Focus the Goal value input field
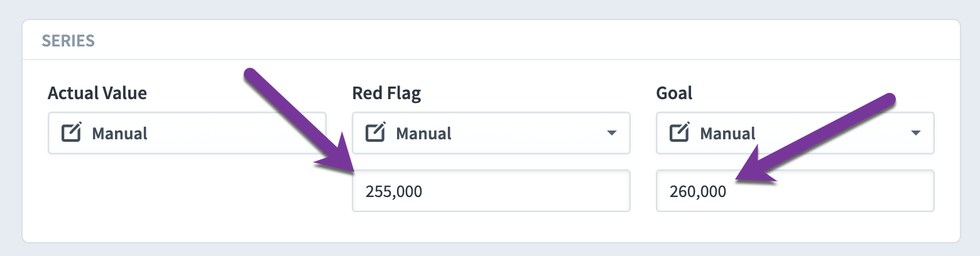Viewport: 980px width, 256px height. click(x=795, y=191)
